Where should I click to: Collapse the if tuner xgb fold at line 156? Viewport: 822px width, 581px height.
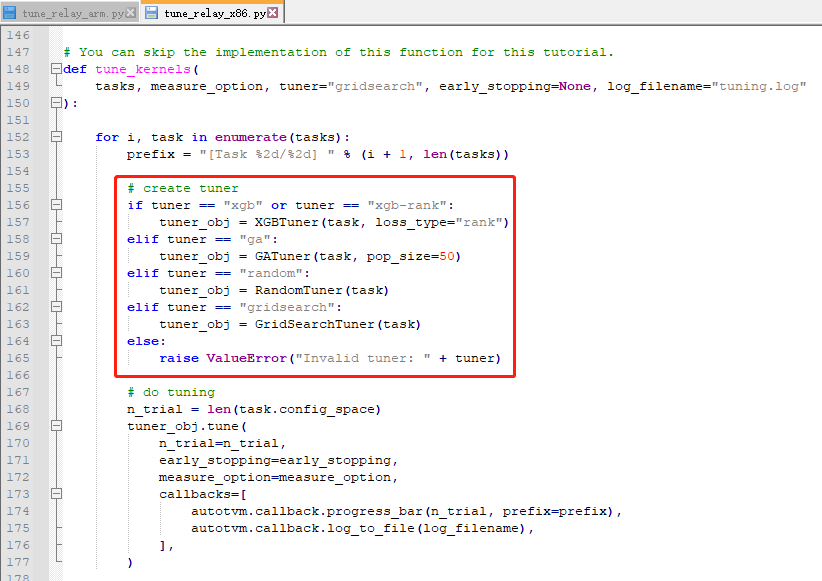coord(56,205)
